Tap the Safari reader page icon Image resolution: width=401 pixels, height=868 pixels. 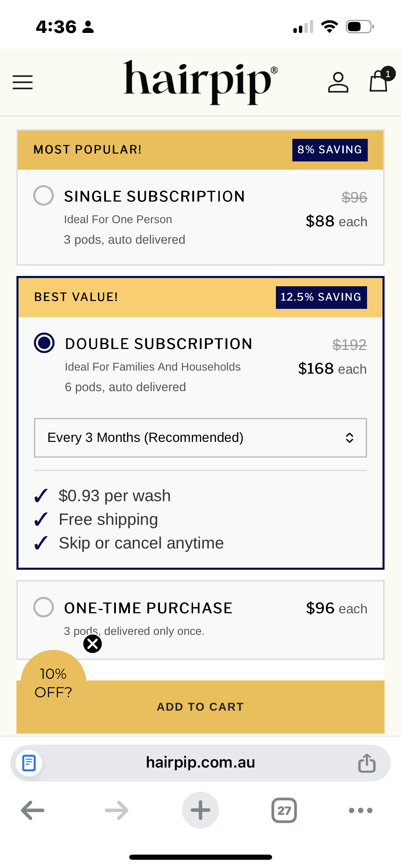[29, 763]
